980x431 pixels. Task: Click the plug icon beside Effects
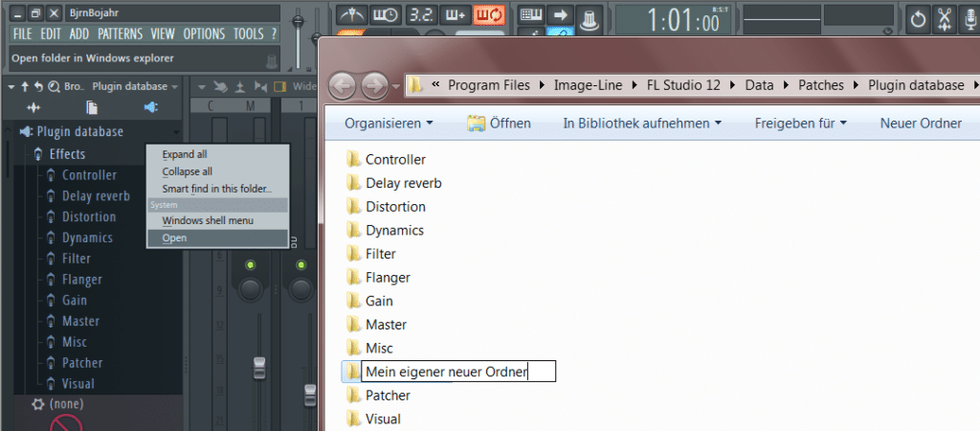click(x=38, y=154)
